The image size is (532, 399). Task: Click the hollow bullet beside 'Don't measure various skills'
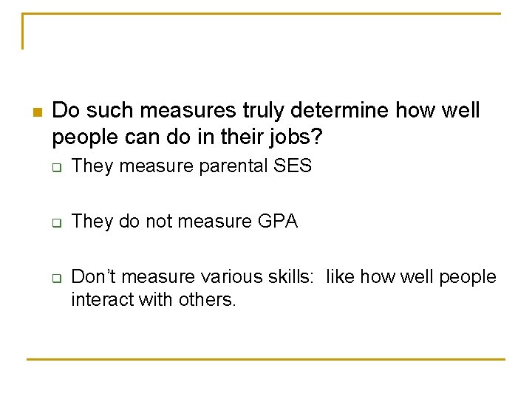click(x=57, y=279)
